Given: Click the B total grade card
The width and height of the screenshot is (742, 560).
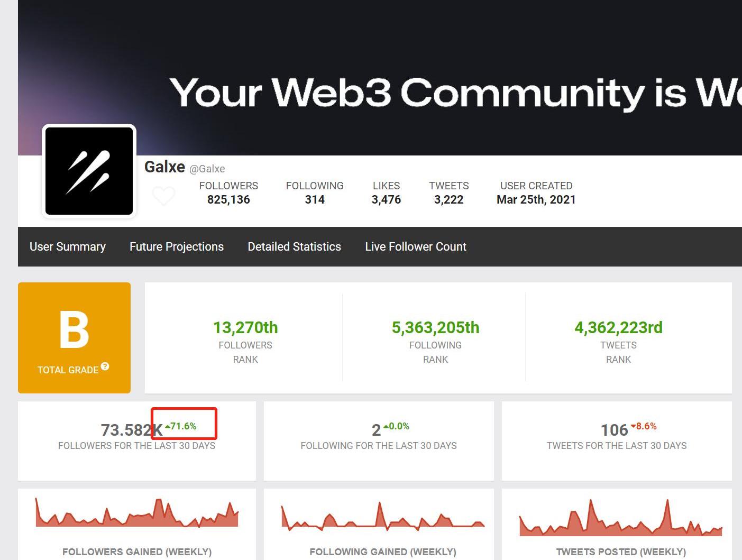Looking at the screenshot, I should coord(74,338).
